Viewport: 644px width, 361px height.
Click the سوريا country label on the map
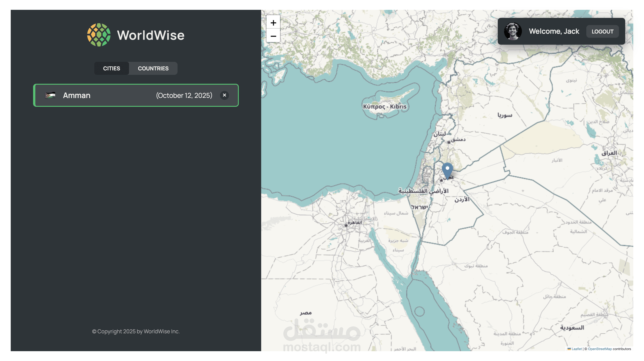(x=505, y=115)
